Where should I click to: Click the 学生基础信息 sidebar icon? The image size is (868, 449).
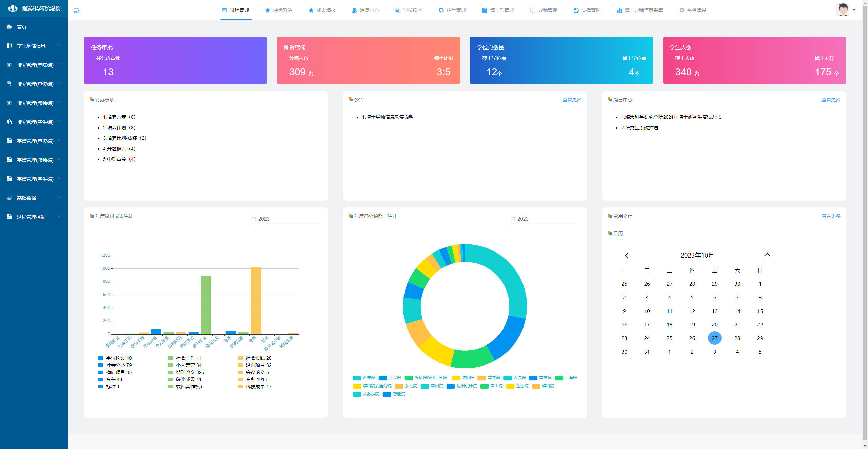click(x=9, y=45)
